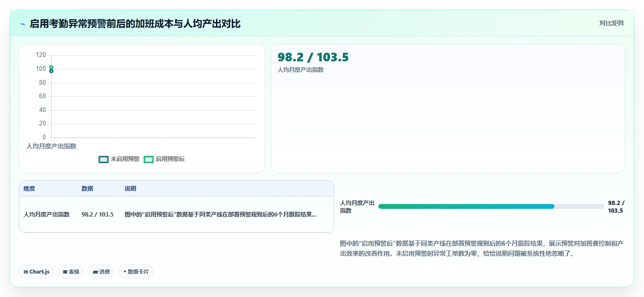644x297 pixels.
Task: Click the 表格 chip's square icon
Action: [x=65, y=272]
